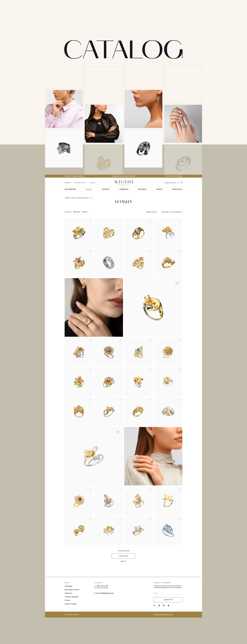Select the СЕРЬГИ category menu item
The height and width of the screenshot is (644, 247).
pyautogui.click(x=159, y=189)
